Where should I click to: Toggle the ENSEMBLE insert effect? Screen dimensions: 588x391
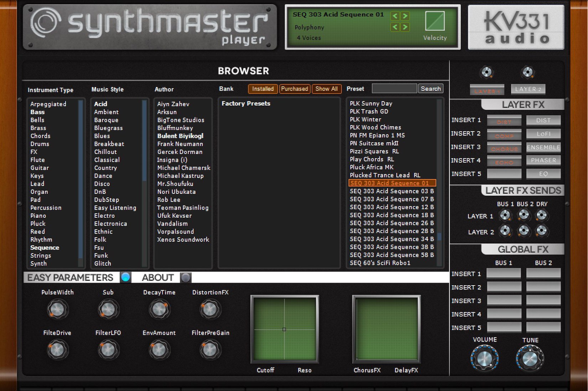[543, 147]
